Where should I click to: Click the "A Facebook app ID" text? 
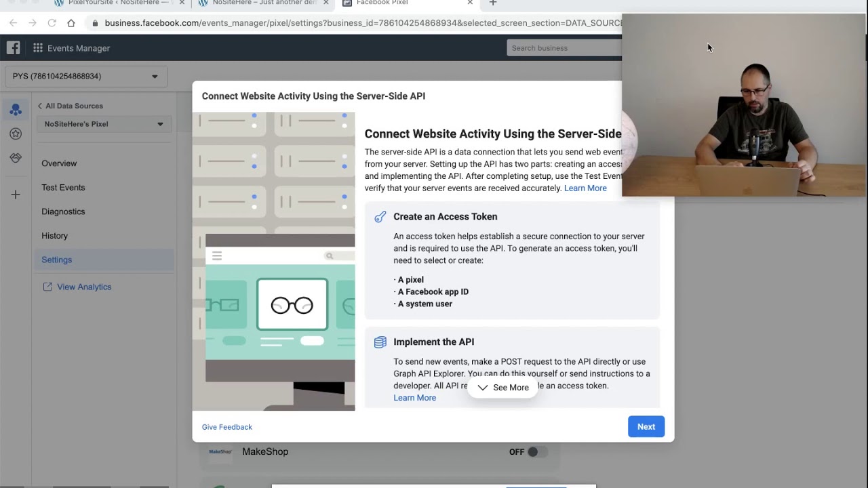click(x=433, y=292)
